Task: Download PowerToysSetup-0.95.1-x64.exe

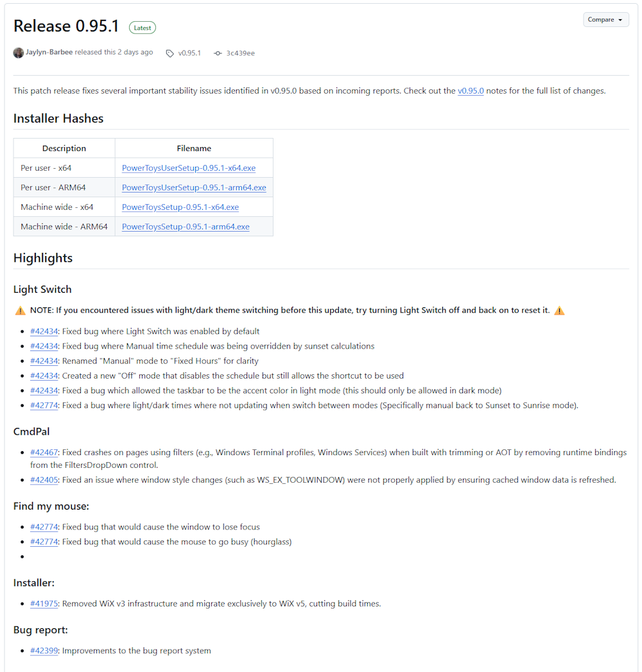Action: (x=180, y=207)
